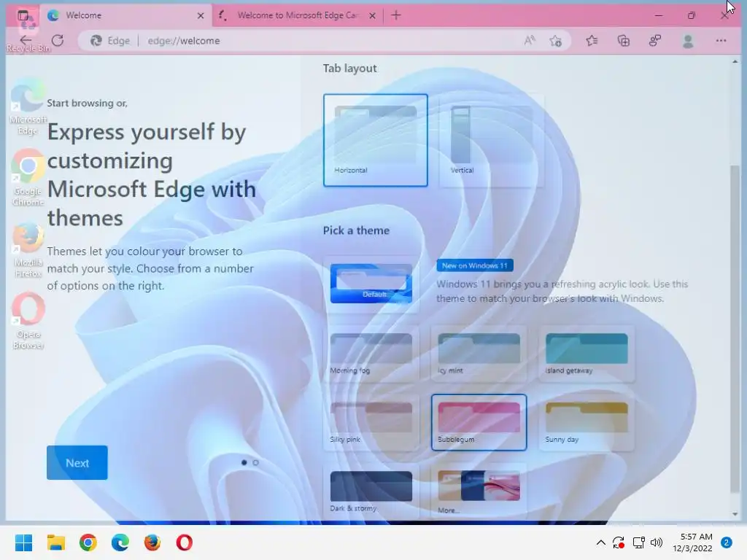The width and height of the screenshot is (747, 560).
Task: Pick the Island getaway theme
Action: (587, 354)
